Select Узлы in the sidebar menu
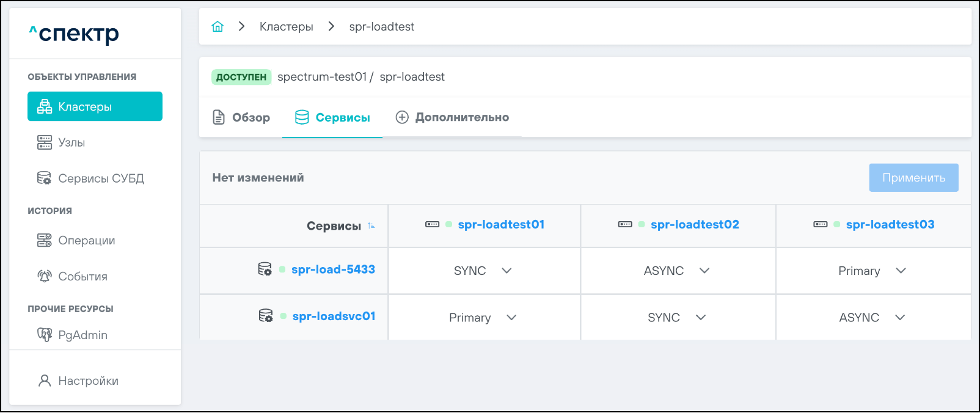980x413 pixels. pos(71,142)
